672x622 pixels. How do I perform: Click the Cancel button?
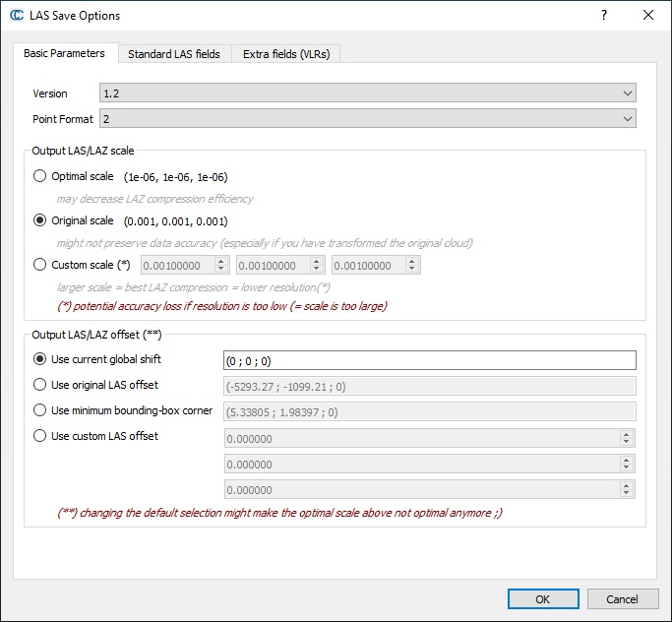coord(622,598)
